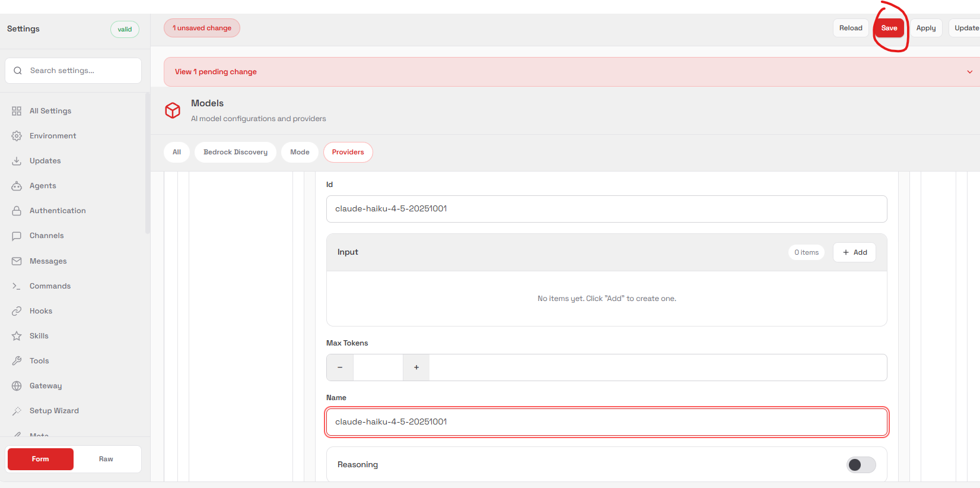Screen dimensions: 980x488
Task: Switch to Form view
Action: [40, 459]
